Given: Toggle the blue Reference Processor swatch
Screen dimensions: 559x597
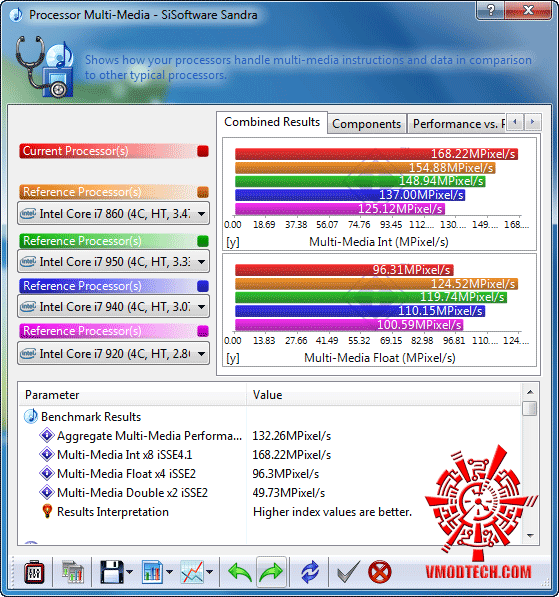Looking at the screenshot, I should tap(203, 286).
